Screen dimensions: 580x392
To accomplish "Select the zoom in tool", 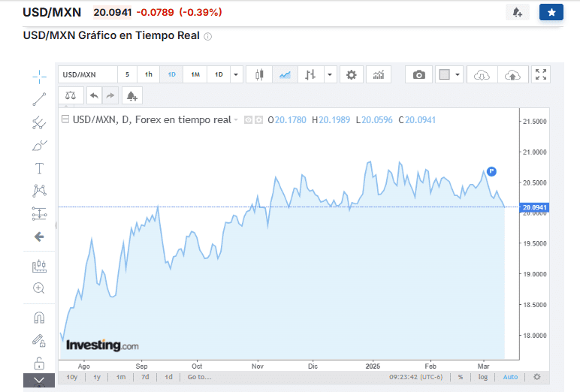I will pyautogui.click(x=39, y=288).
